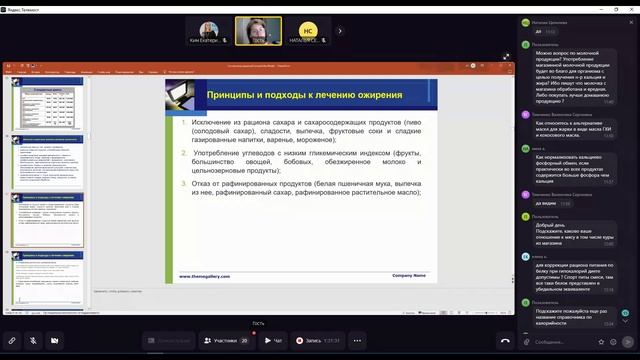Toggle the muted microphone button

(x=33, y=340)
